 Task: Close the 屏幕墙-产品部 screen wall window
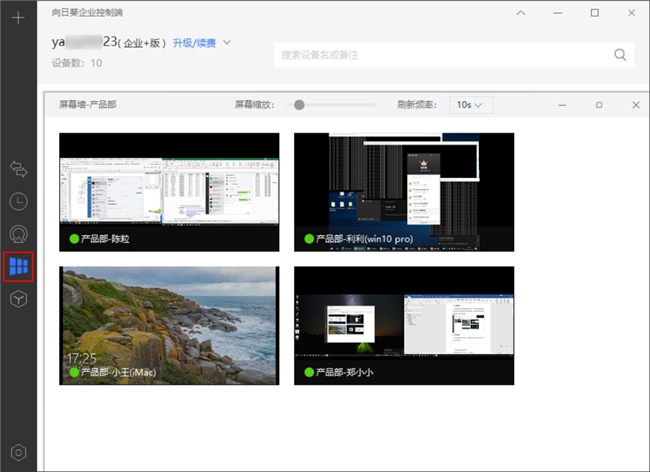tap(636, 104)
